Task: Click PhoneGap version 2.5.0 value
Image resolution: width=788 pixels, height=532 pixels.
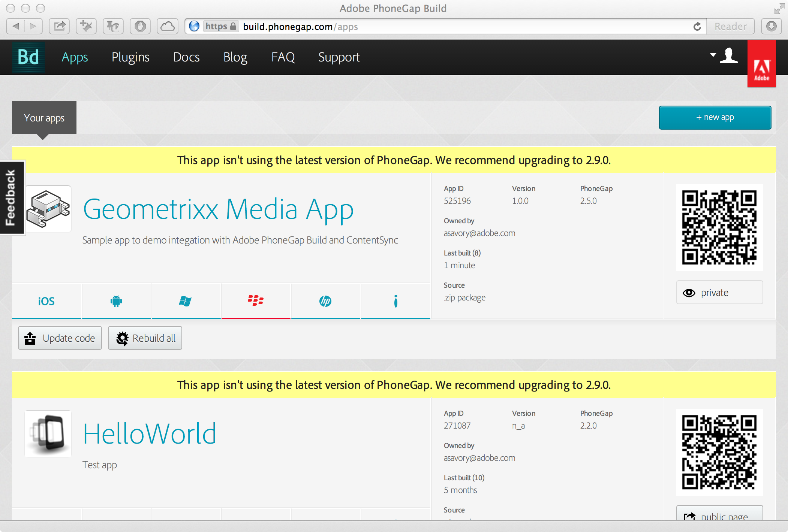Action: [x=588, y=201]
